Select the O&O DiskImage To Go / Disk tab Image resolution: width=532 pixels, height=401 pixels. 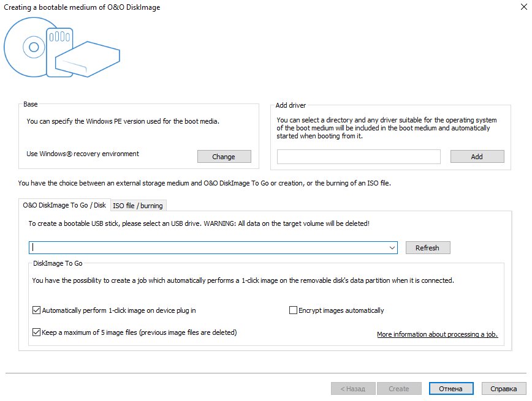(x=64, y=205)
